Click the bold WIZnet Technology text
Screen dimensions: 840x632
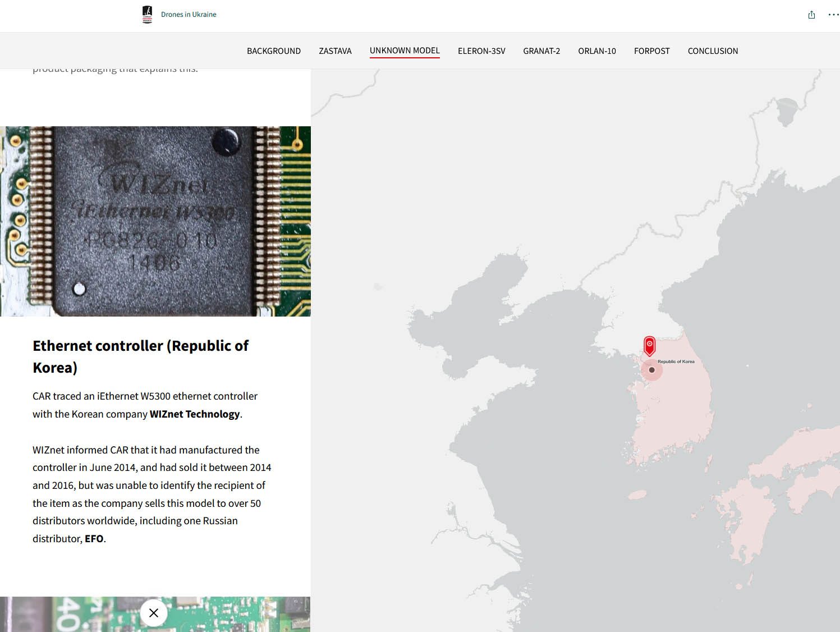(x=195, y=414)
